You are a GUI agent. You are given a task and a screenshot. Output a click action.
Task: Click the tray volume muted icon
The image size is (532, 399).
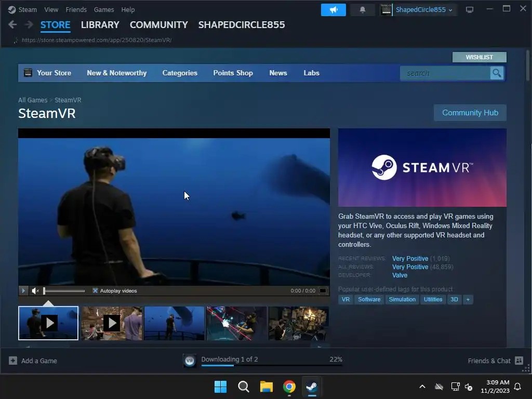pyautogui.click(x=469, y=387)
